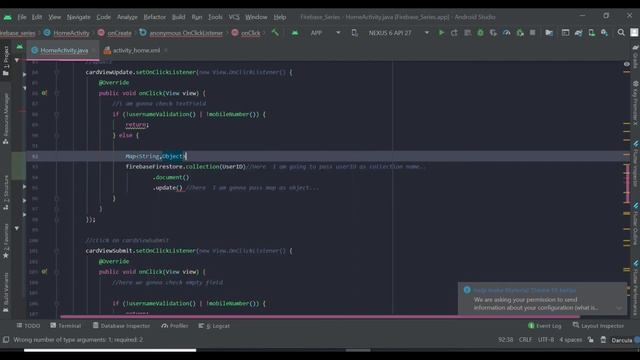Open the VCS menu
This screenshot has height=360, width=640.
pos(234,17)
